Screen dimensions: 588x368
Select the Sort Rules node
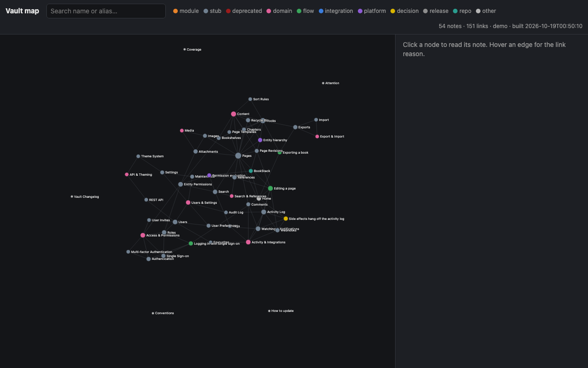coord(250,99)
